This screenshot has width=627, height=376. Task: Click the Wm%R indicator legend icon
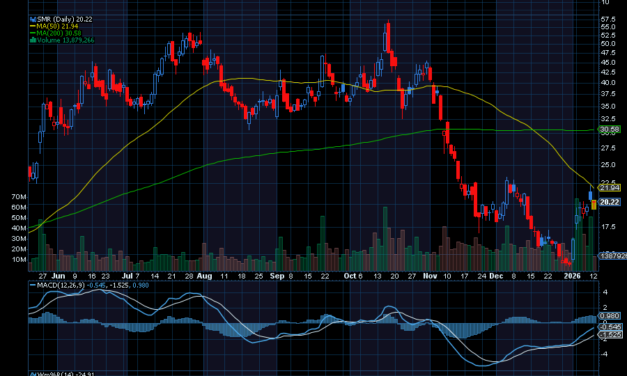click(x=33, y=374)
